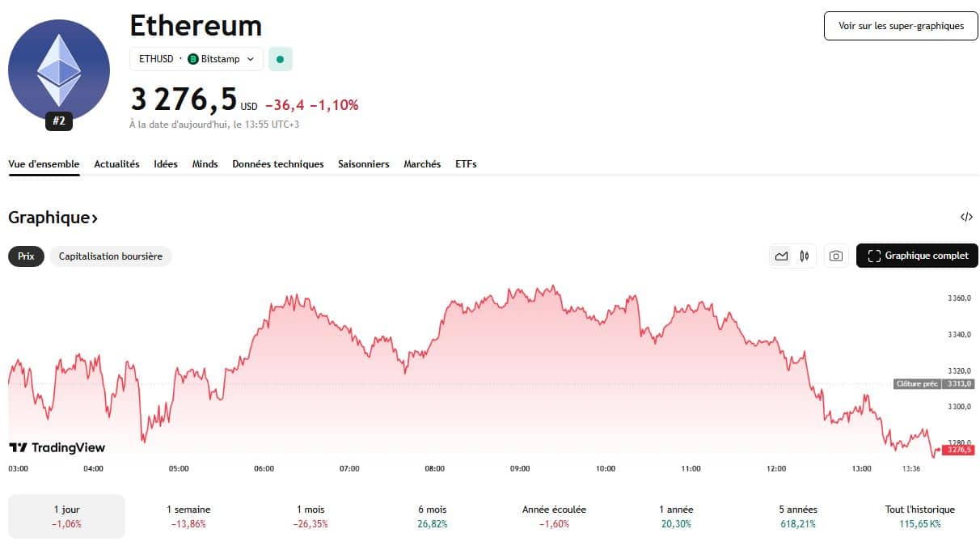Toggle the Prix chart mode

[x=26, y=256]
